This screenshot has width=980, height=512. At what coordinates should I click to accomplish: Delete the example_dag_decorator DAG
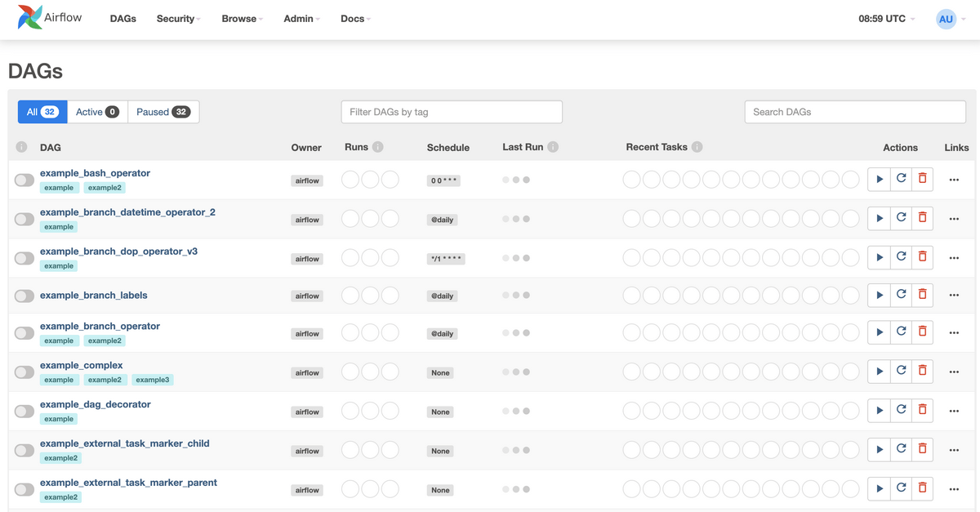click(922, 411)
